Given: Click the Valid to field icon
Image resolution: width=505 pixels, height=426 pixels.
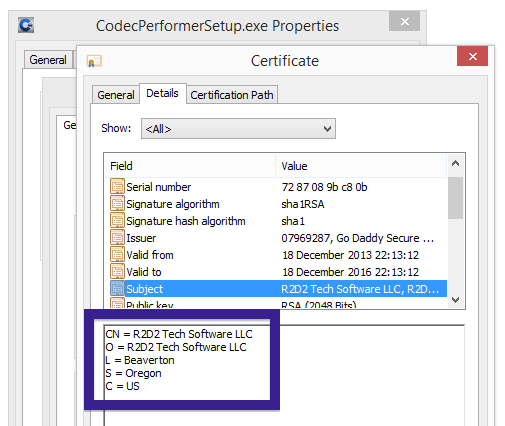Looking at the screenshot, I should (x=117, y=271).
